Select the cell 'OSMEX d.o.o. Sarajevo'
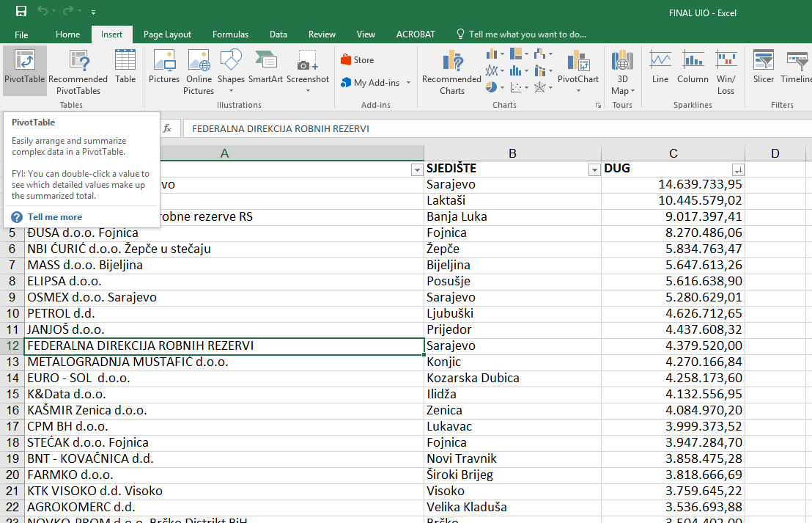Screen dimensions: 812x523 [224, 298]
